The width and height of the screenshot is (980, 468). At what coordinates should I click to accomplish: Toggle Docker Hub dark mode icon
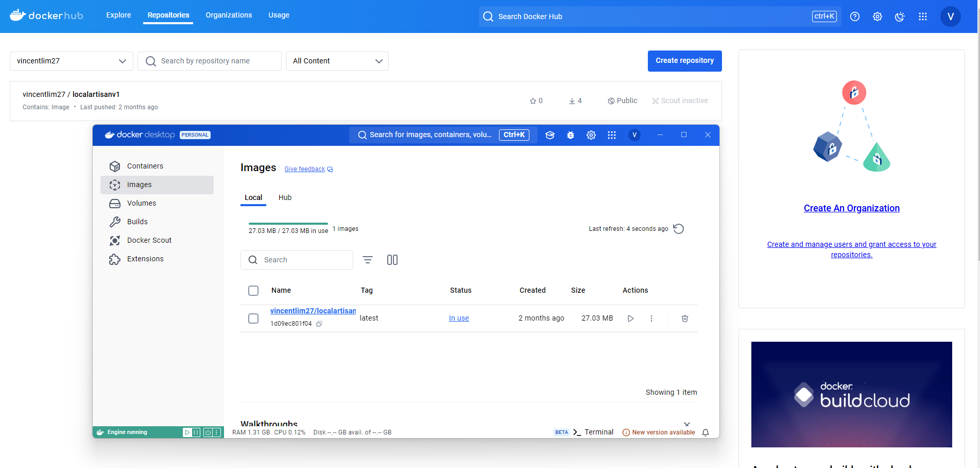pos(900,16)
